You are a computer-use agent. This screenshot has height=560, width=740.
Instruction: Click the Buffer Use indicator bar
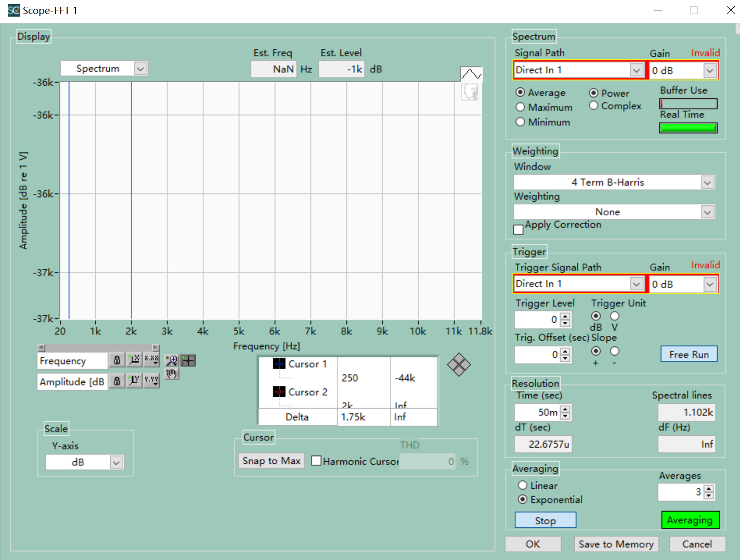pos(689,104)
